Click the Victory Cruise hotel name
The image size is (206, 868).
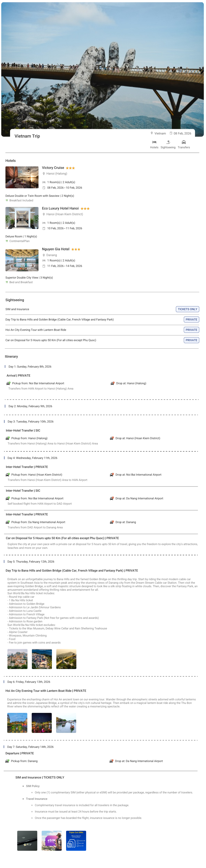pos(53,168)
